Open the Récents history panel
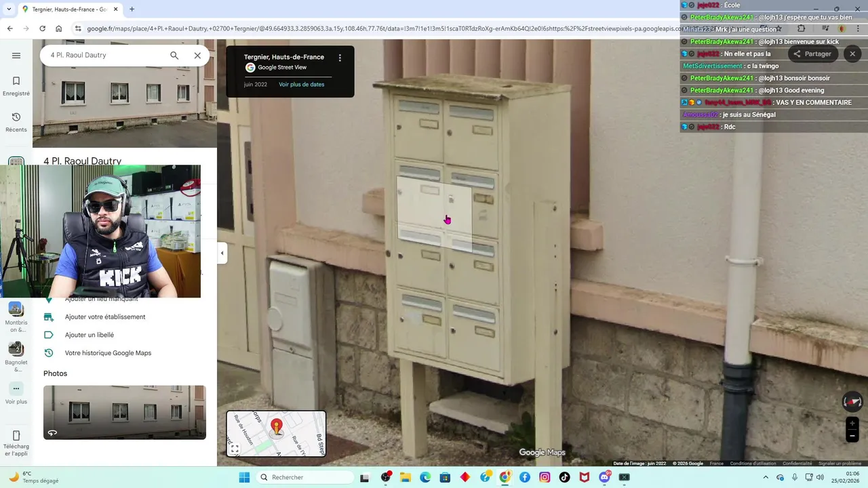The width and height of the screenshot is (868, 488). pyautogui.click(x=16, y=122)
